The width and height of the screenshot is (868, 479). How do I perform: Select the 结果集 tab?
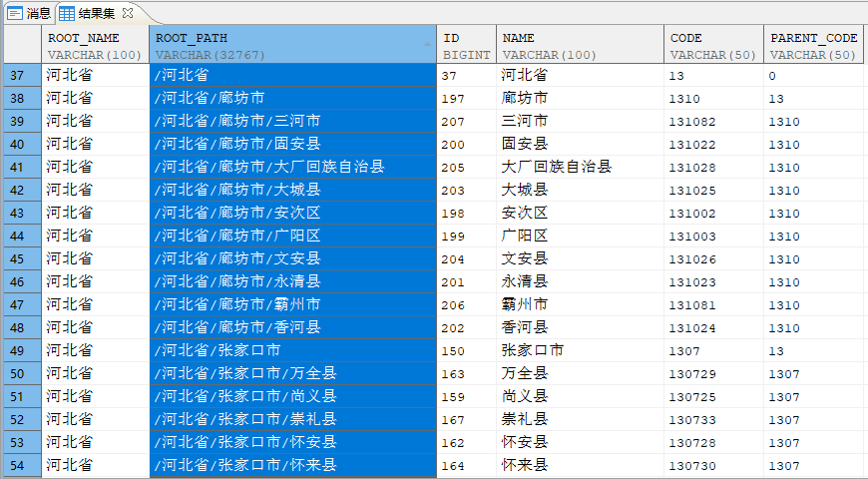click(x=97, y=13)
